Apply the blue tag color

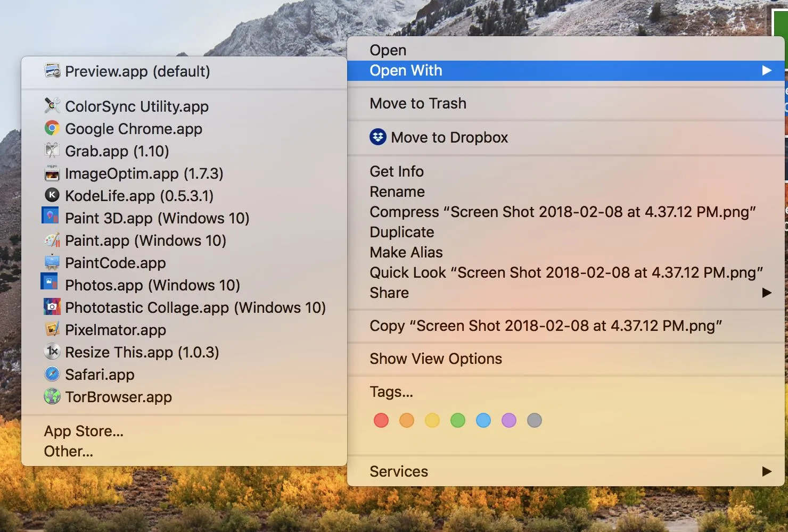[483, 420]
